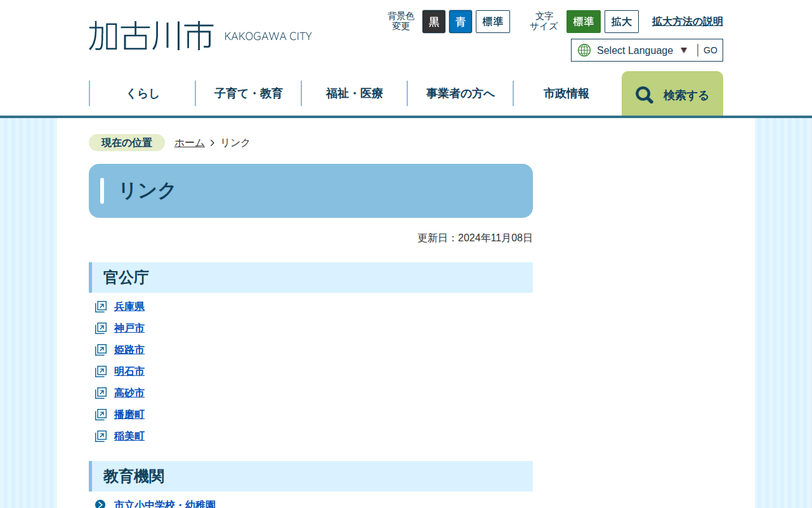The height and width of the screenshot is (508, 812).
Task: Open the Select Language dropdown
Action: pyautogui.click(x=642, y=50)
